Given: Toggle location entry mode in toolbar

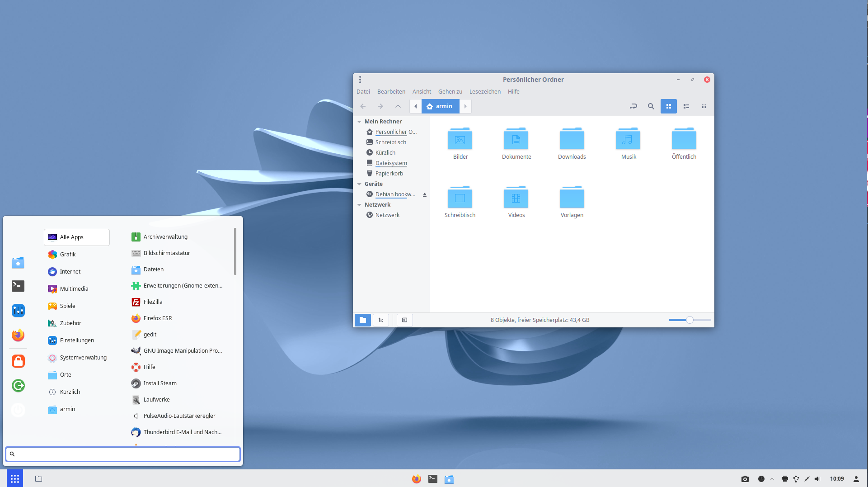Looking at the screenshot, I should point(633,106).
